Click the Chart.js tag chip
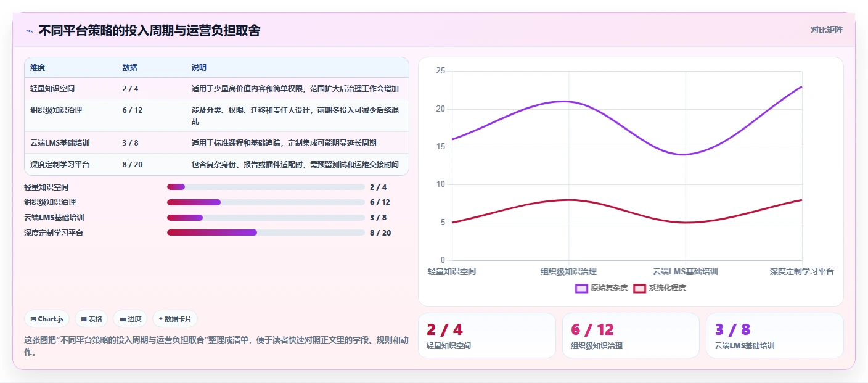The width and height of the screenshot is (868, 383). 47,319
